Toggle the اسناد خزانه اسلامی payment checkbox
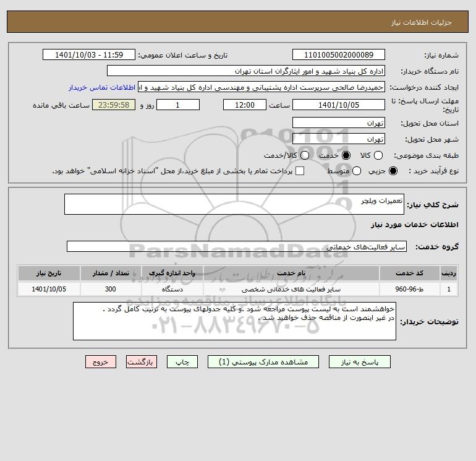Image resolution: width=476 pixels, height=461 pixels. [x=300, y=171]
